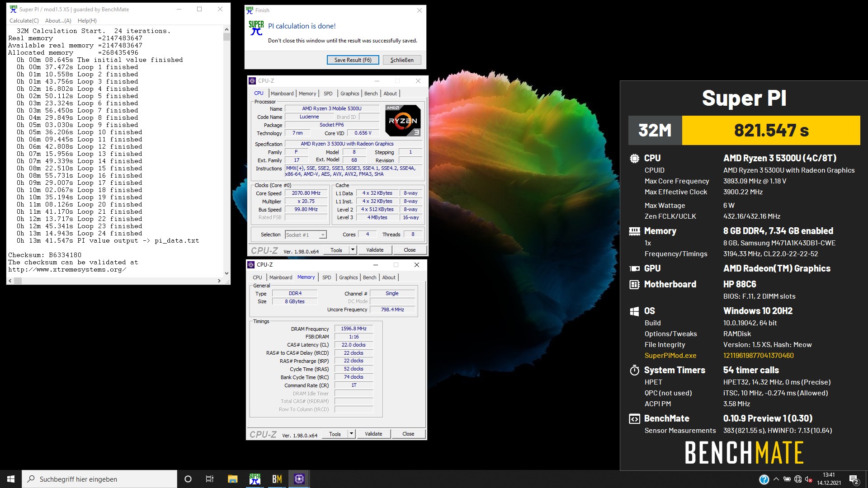Click the battery tray icon
This screenshot has width=868, height=488.
(x=787, y=479)
